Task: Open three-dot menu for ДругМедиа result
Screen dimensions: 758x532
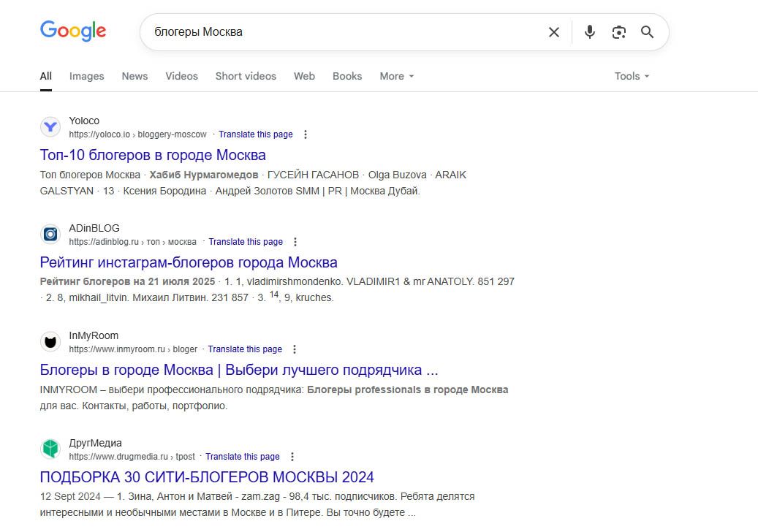Action: coord(292,457)
